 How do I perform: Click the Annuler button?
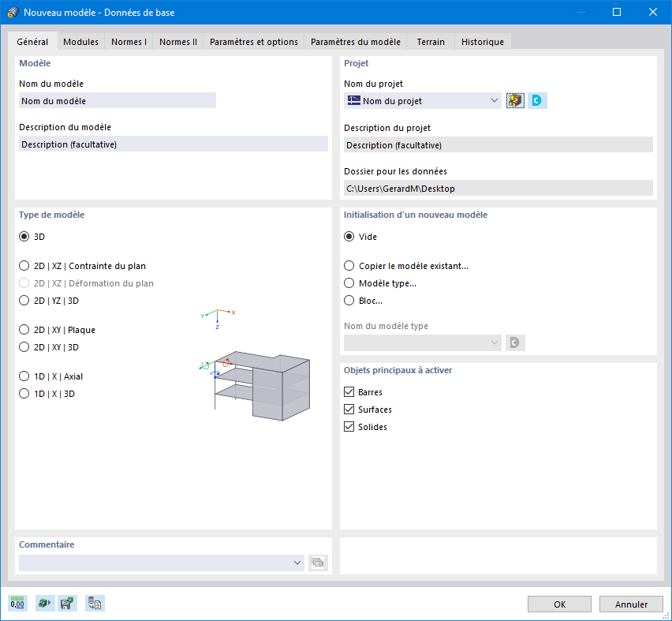(x=631, y=604)
